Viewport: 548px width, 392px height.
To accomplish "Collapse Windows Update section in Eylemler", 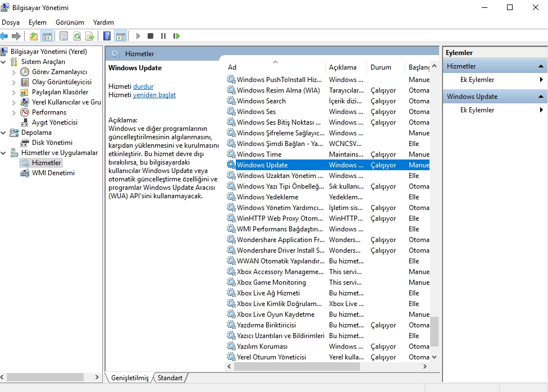I will [x=541, y=97].
